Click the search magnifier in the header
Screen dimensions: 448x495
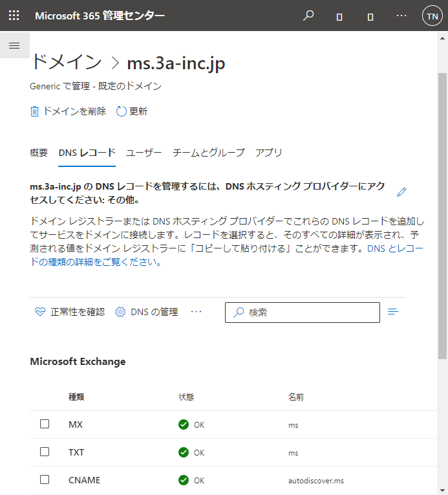(308, 16)
